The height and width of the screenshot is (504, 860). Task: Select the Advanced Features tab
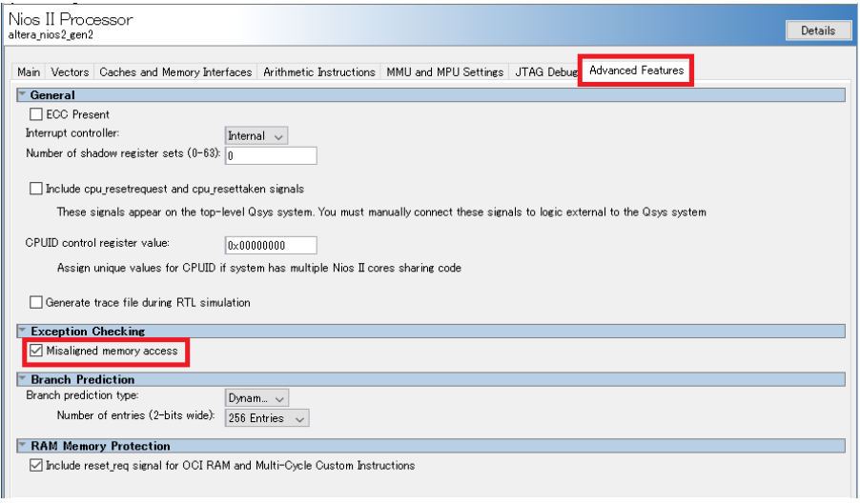tap(636, 71)
